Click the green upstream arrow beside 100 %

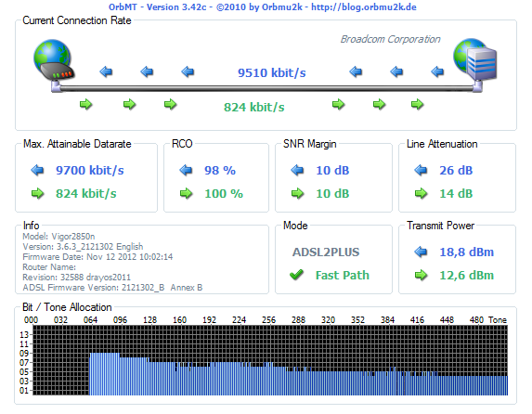(186, 194)
